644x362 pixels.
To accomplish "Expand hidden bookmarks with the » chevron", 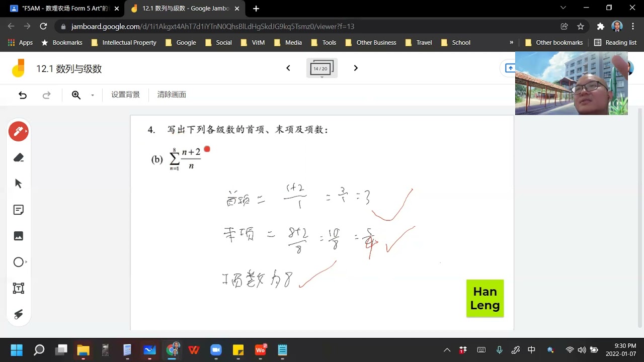I will 512,43.
